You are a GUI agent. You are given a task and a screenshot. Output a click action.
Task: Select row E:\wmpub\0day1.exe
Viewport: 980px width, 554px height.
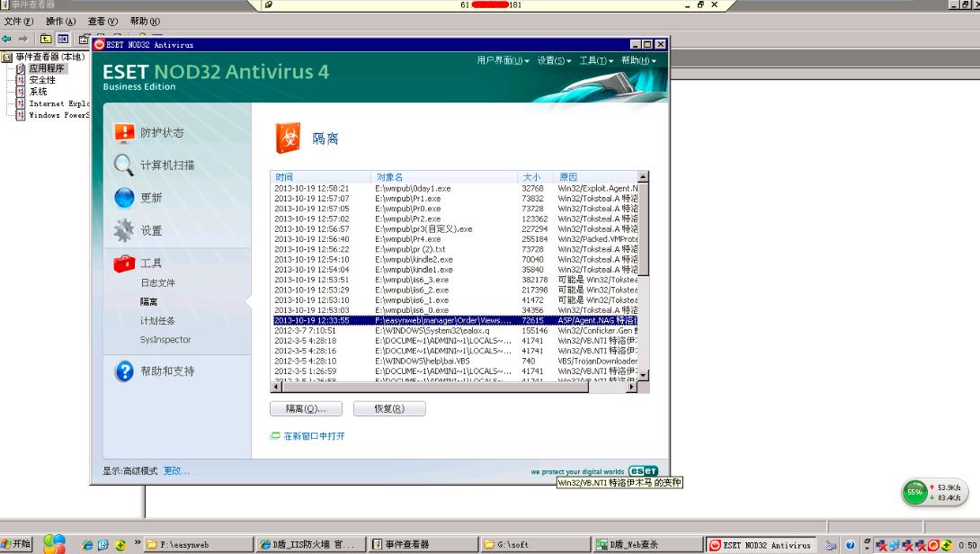tap(455, 188)
